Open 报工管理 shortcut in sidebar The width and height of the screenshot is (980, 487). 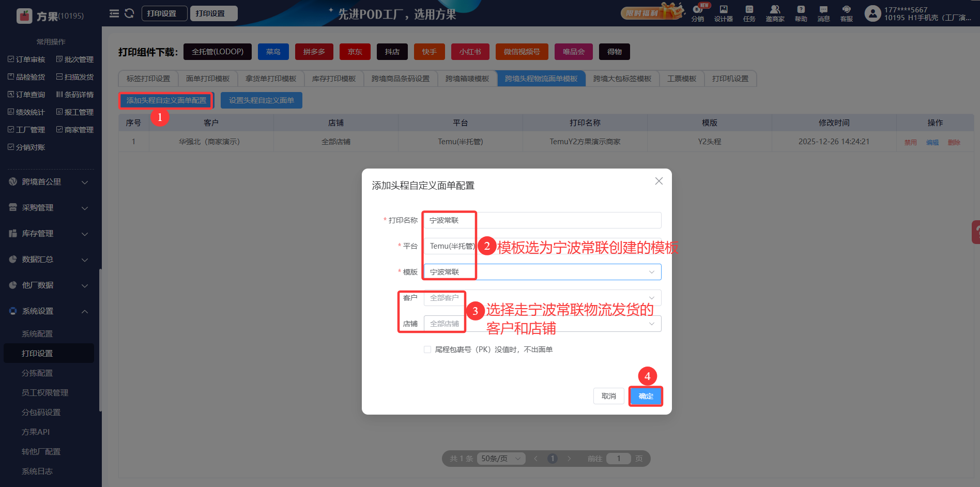click(x=75, y=112)
